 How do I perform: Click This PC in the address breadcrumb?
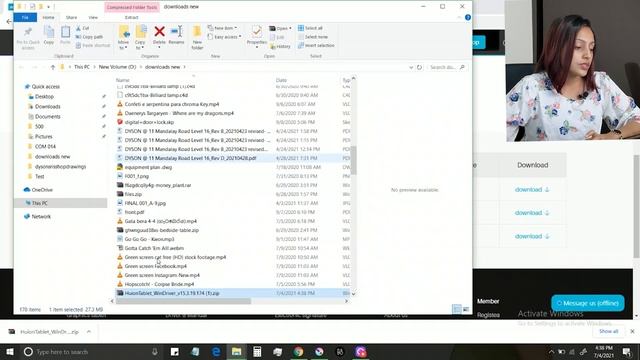[82, 67]
